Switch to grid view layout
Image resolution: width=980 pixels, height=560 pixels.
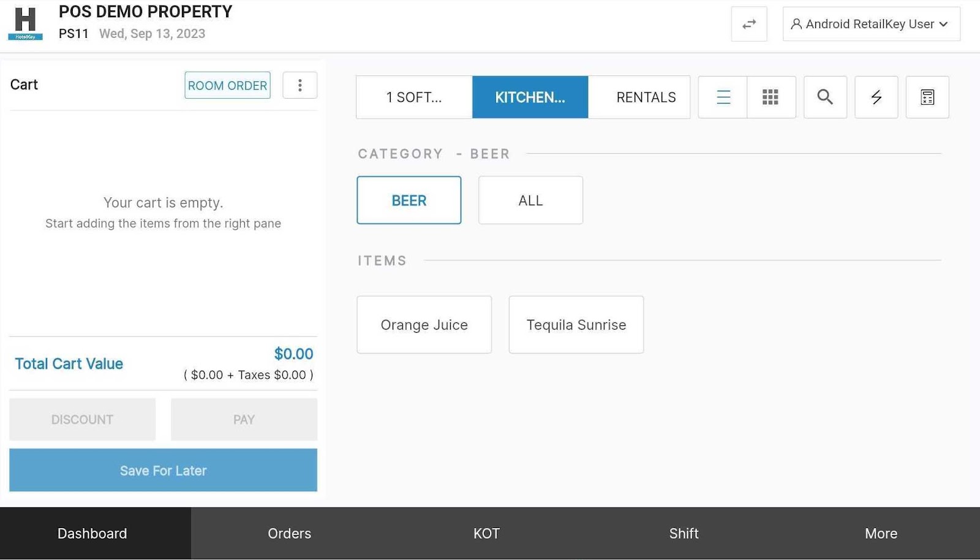pos(771,97)
